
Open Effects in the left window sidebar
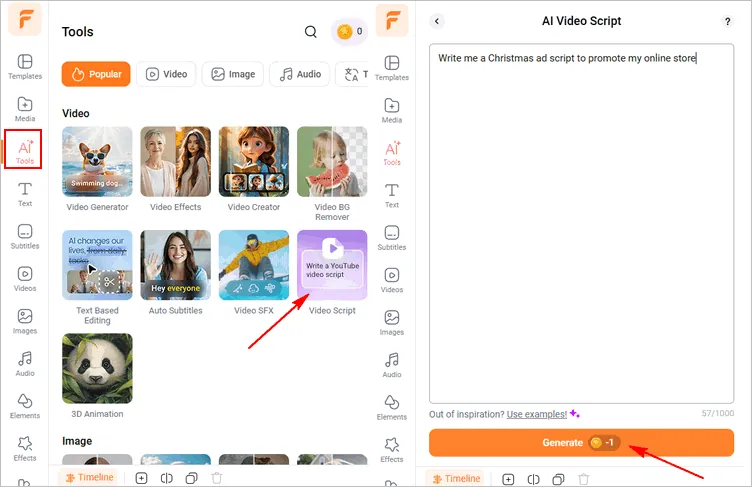click(x=25, y=449)
